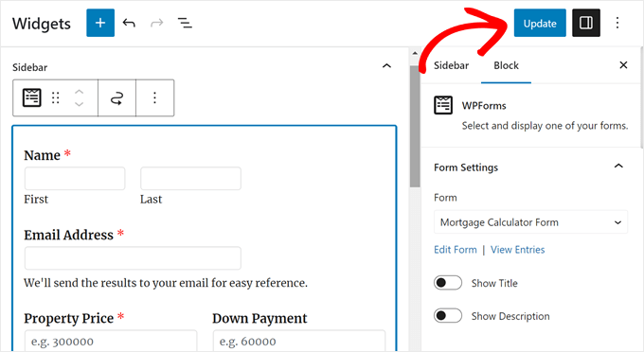Viewport: 644px width, 352px height.
Task: Click the 'First' sublabel under Name
Action: point(36,199)
